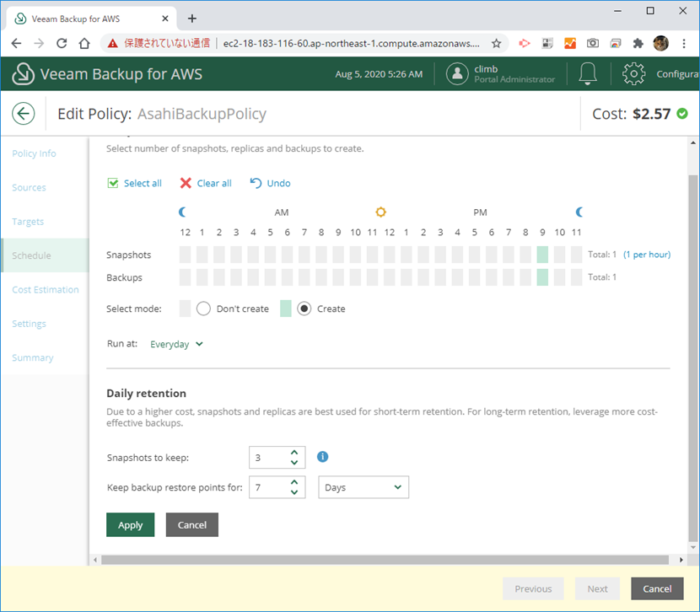Toggle Backups cell at 12 PM
The image size is (700, 612).
tap(390, 277)
